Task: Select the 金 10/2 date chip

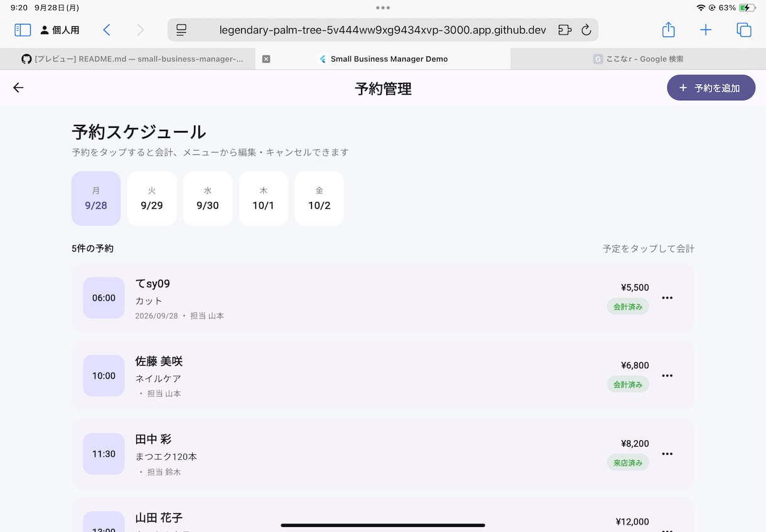Action: click(x=320, y=198)
